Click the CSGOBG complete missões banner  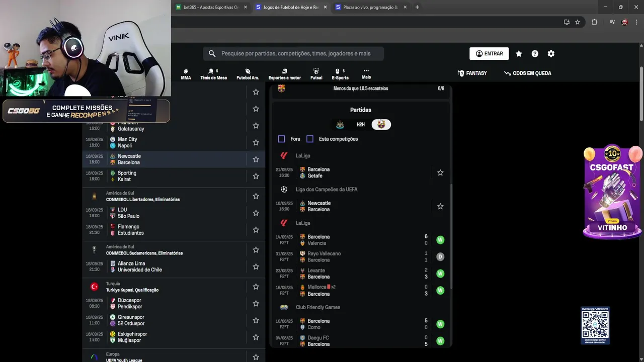[86, 111]
